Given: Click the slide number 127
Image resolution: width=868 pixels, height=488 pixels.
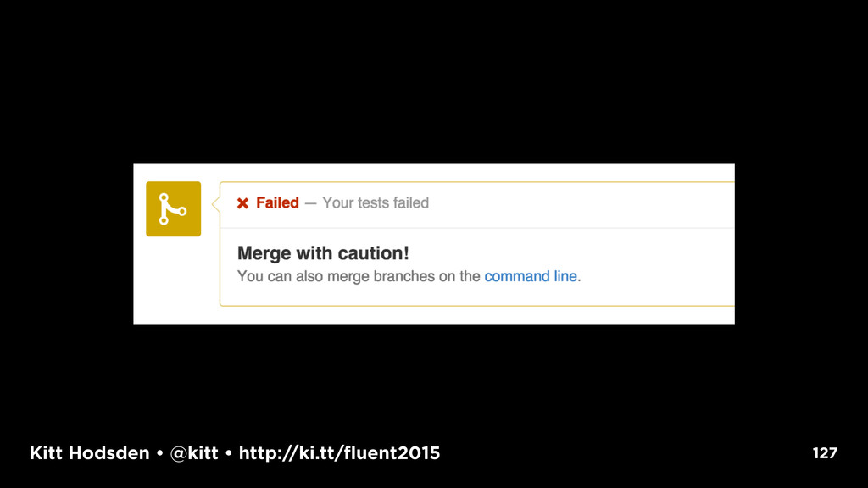Looking at the screenshot, I should pos(825,453).
